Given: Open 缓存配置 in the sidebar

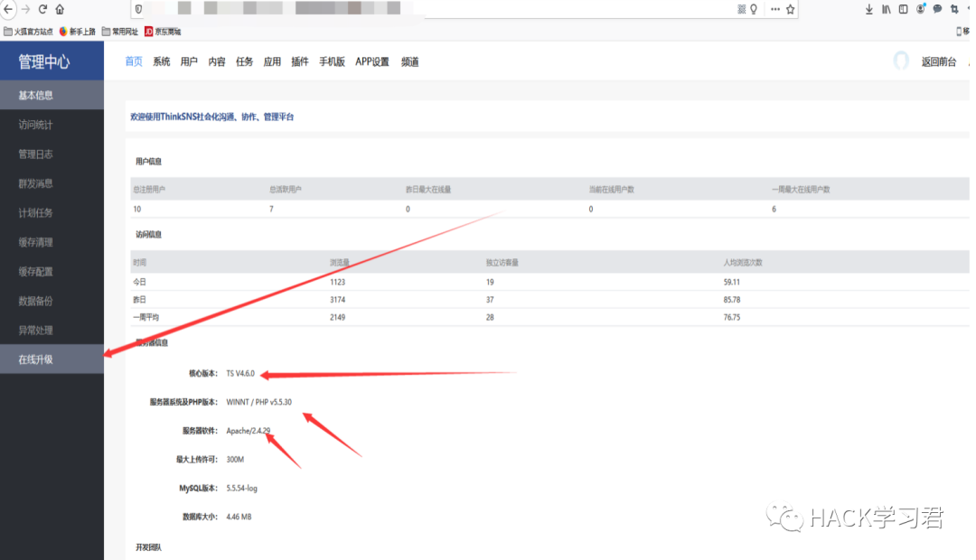Looking at the screenshot, I should [x=52, y=271].
